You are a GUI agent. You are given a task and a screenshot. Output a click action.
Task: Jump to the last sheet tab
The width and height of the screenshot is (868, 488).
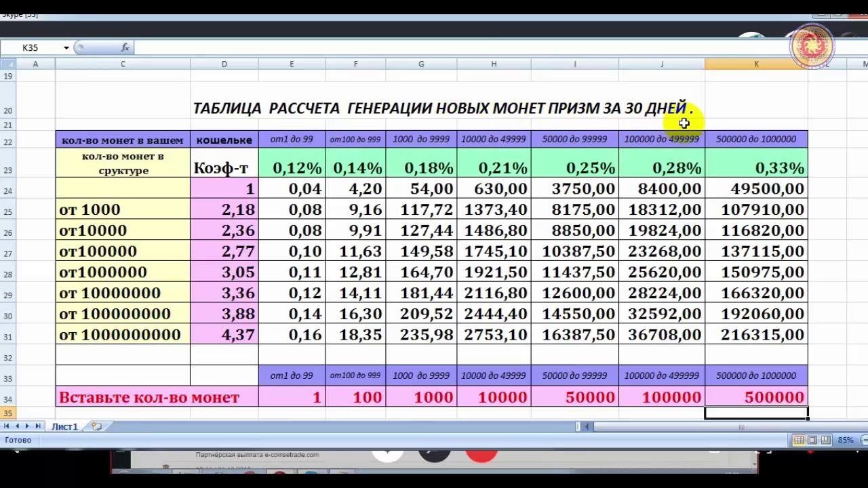point(37,426)
